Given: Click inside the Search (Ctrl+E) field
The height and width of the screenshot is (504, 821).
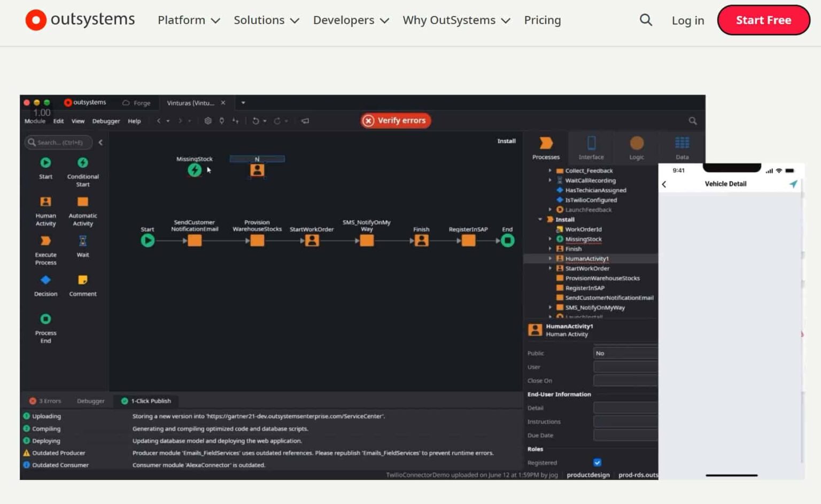Looking at the screenshot, I should tap(59, 143).
